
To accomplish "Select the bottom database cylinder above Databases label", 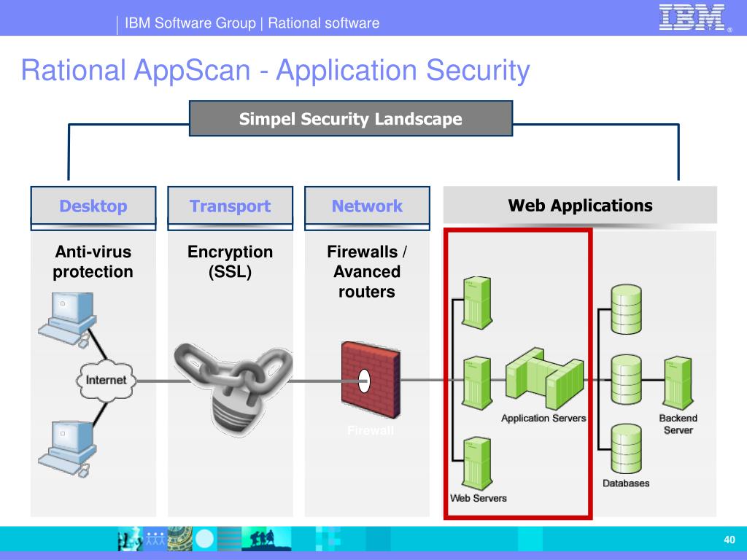I will tap(627, 449).
